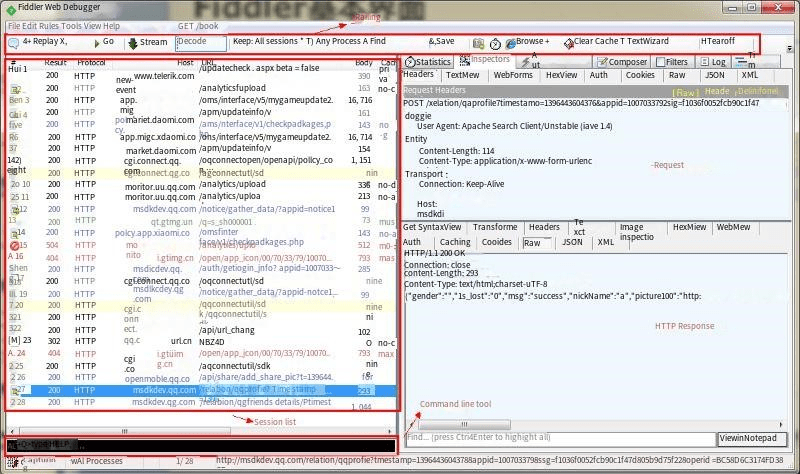Sort sessions by the Body column header
The image size is (800, 474).
pyautogui.click(x=364, y=63)
